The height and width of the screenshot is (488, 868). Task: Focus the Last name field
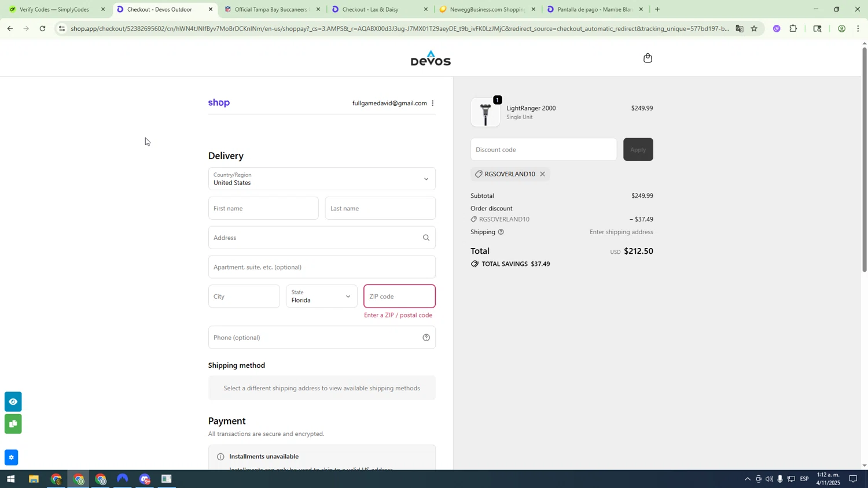point(380,208)
